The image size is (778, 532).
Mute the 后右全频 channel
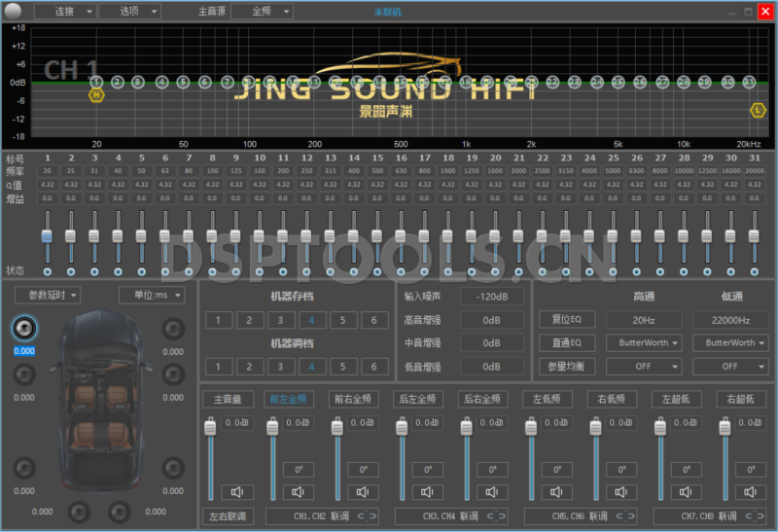[492, 492]
